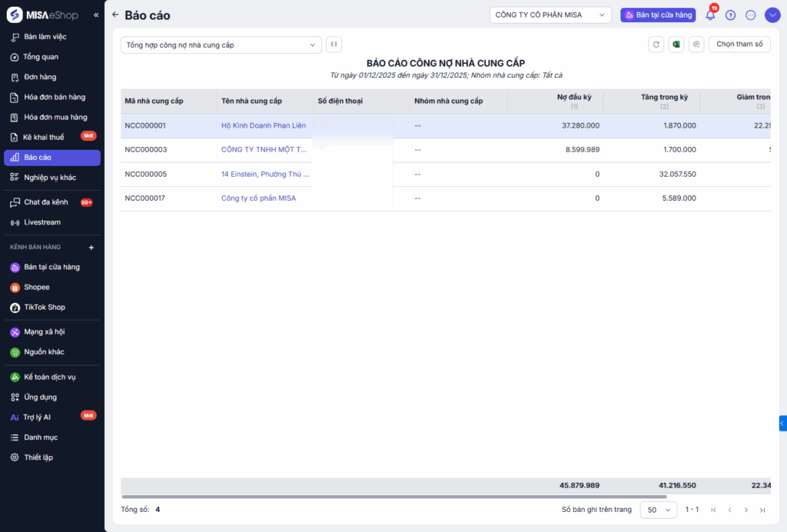Expand the report type dropdown
This screenshot has width=787, height=532.
click(221, 45)
